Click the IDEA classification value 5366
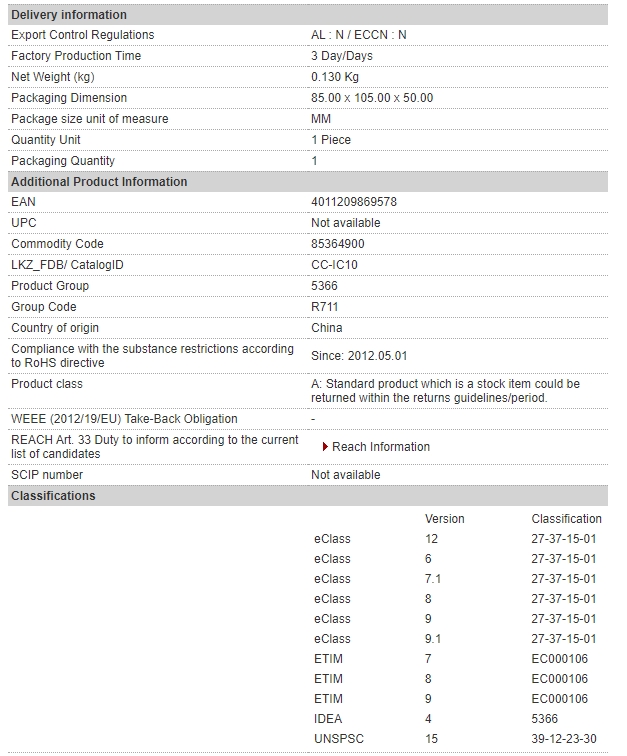Viewport: 627px width, 756px height. (545, 719)
